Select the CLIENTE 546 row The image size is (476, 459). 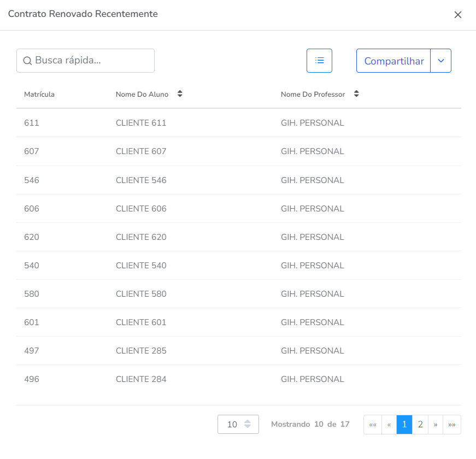[141, 180]
